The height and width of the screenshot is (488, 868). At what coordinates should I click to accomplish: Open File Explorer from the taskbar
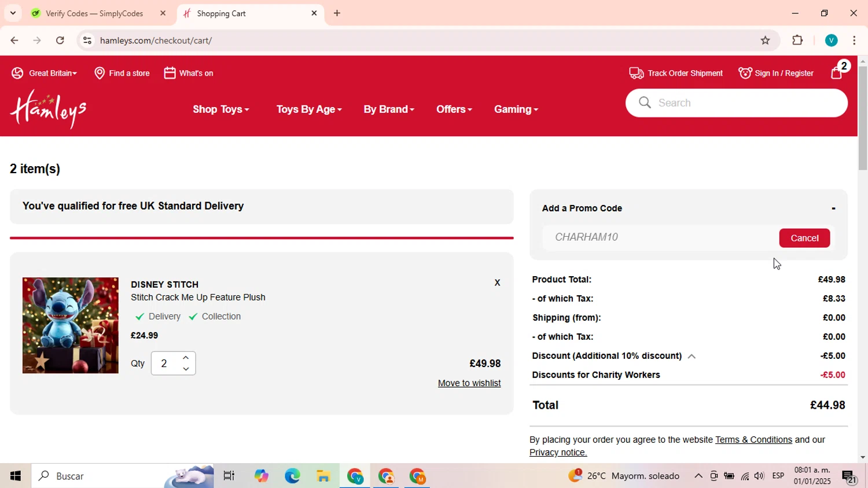[323, 476]
